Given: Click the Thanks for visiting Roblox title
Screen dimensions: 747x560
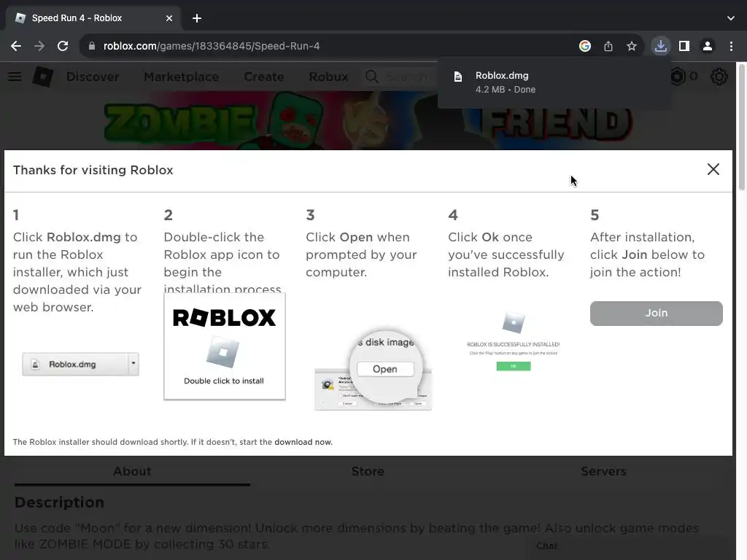Looking at the screenshot, I should click(x=93, y=170).
